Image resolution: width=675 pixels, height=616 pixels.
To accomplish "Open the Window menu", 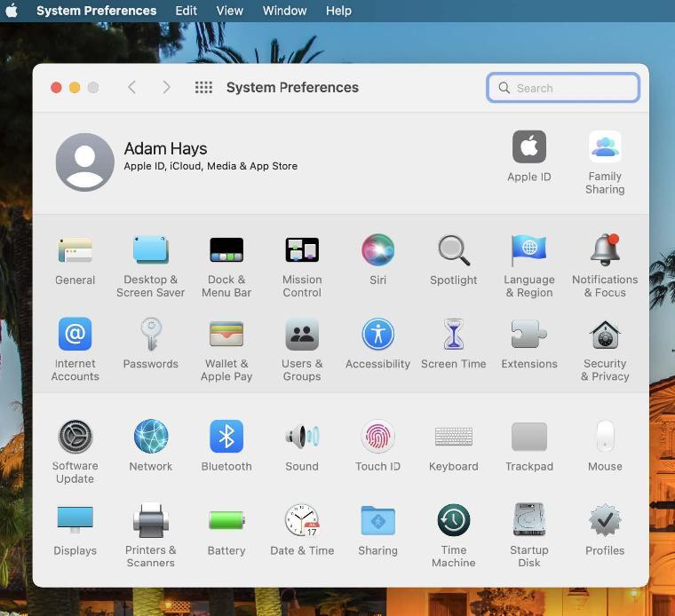I will (x=284, y=11).
